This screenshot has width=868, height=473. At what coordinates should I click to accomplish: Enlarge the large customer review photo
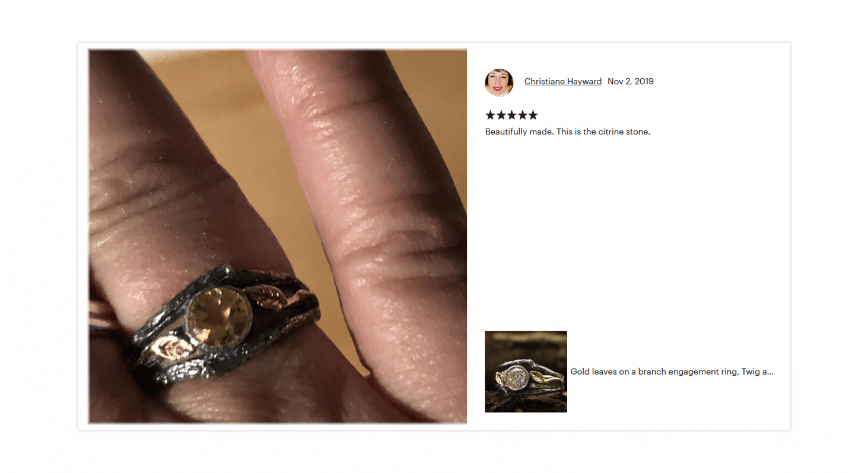[x=278, y=237]
